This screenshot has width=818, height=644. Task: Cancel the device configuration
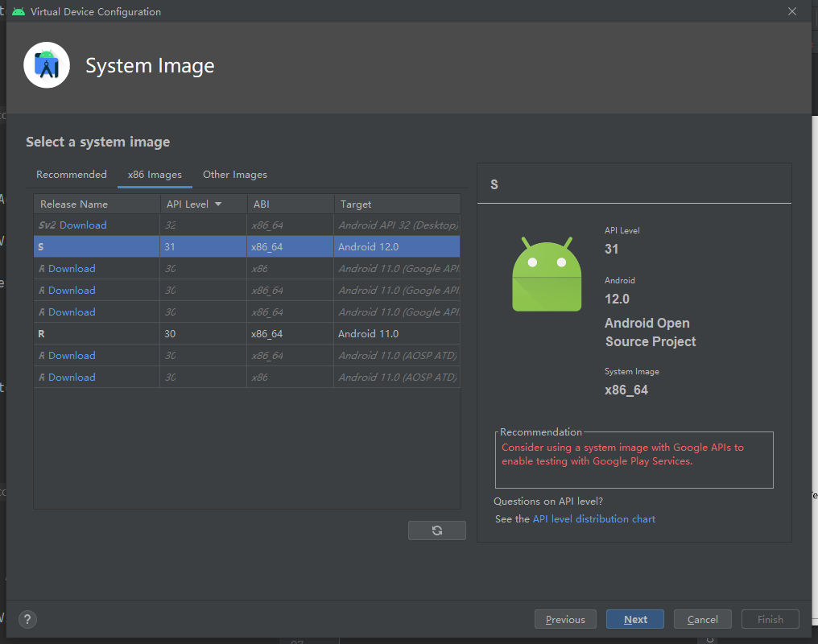pos(702,619)
